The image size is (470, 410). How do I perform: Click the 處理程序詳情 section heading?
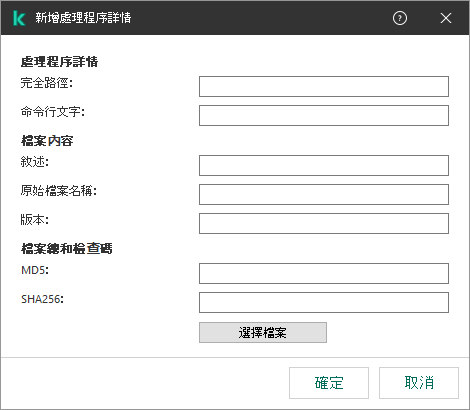[59, 62]
